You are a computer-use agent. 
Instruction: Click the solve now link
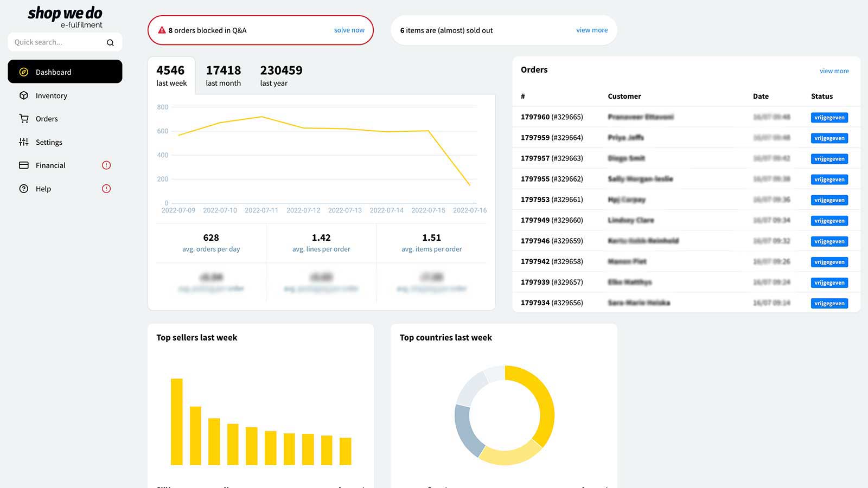coord(349,30)
